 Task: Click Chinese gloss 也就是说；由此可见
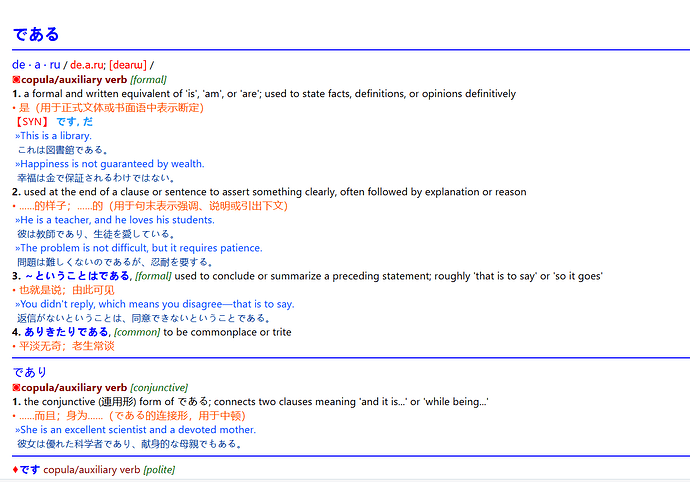click(x=66, y=290)
